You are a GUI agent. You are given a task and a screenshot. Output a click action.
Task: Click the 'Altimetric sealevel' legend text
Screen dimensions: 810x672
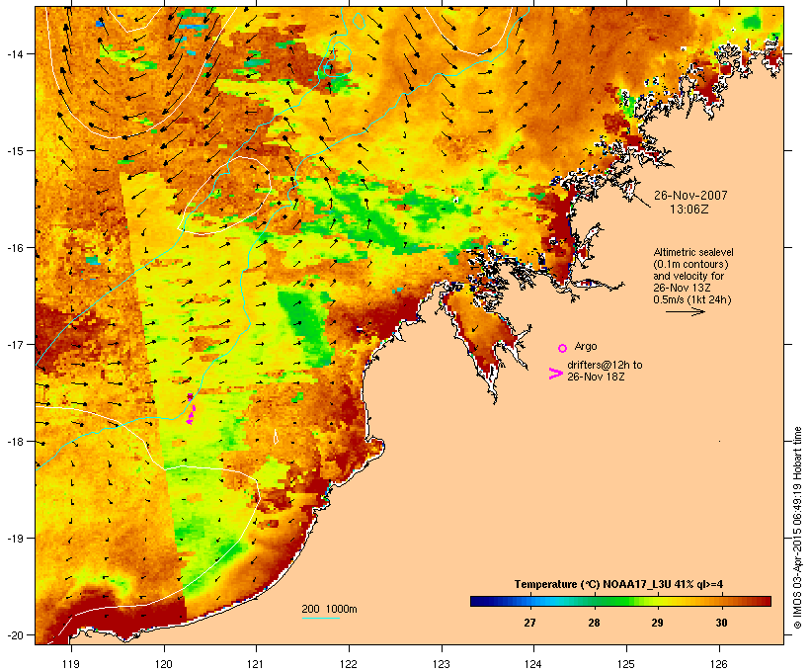coord(693,252)
